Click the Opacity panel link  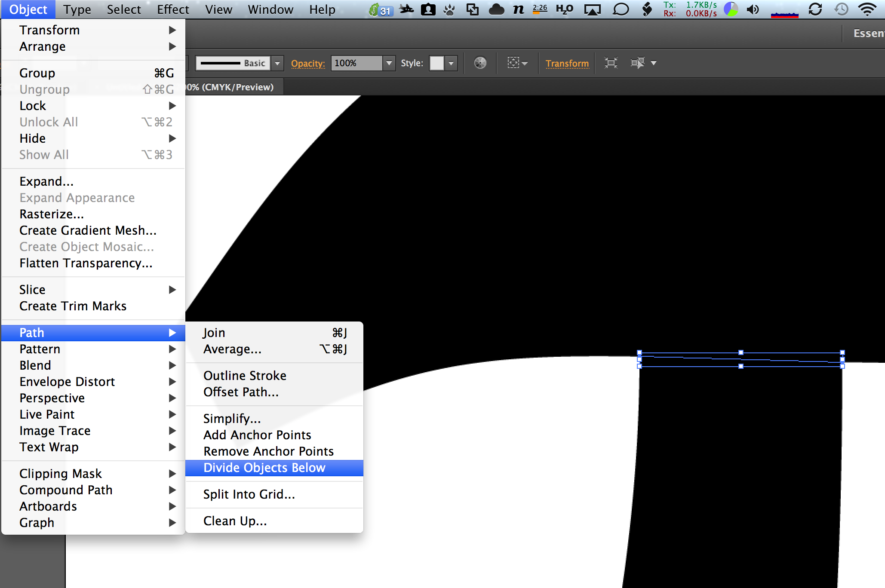pyautogui.click(x=308, y=63)
